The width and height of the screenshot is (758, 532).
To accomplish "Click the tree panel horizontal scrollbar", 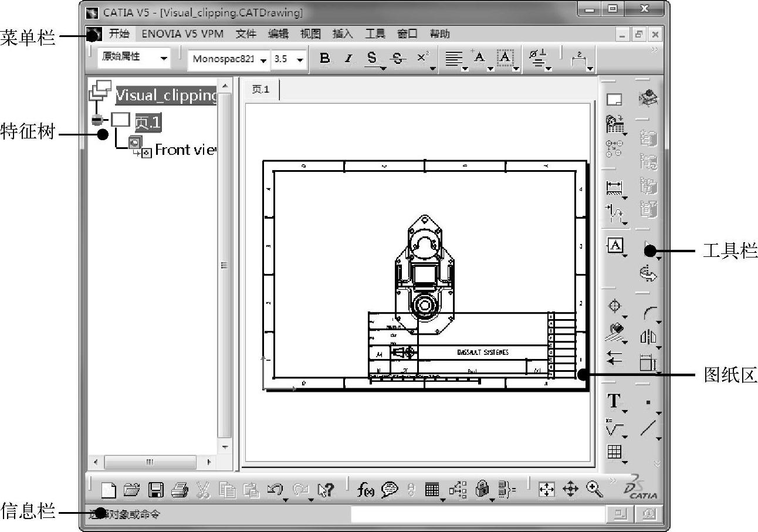I will tap(150, 462).
